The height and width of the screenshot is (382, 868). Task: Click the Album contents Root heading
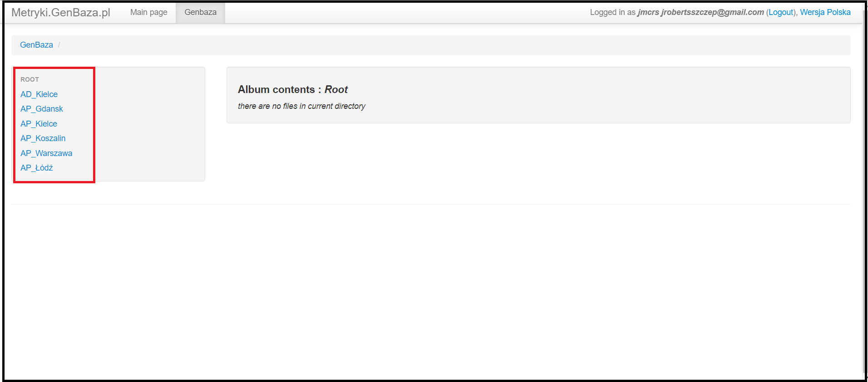[x=293, y=89]
